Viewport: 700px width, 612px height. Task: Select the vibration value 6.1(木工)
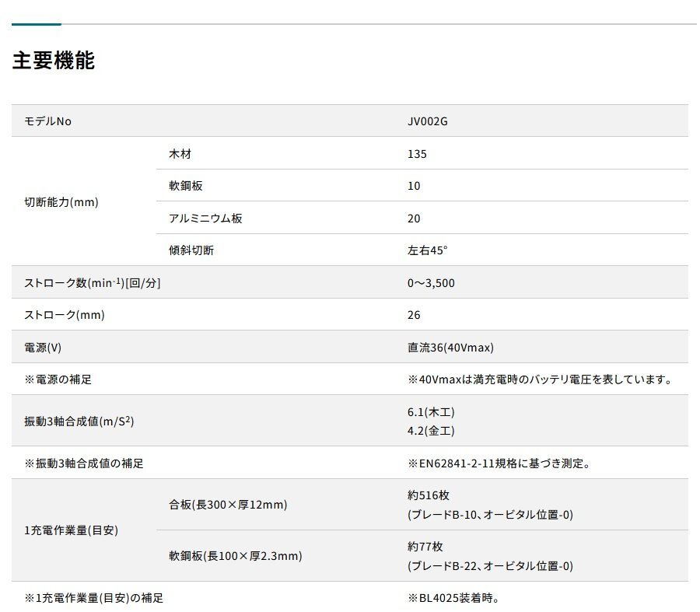[431, 411]
